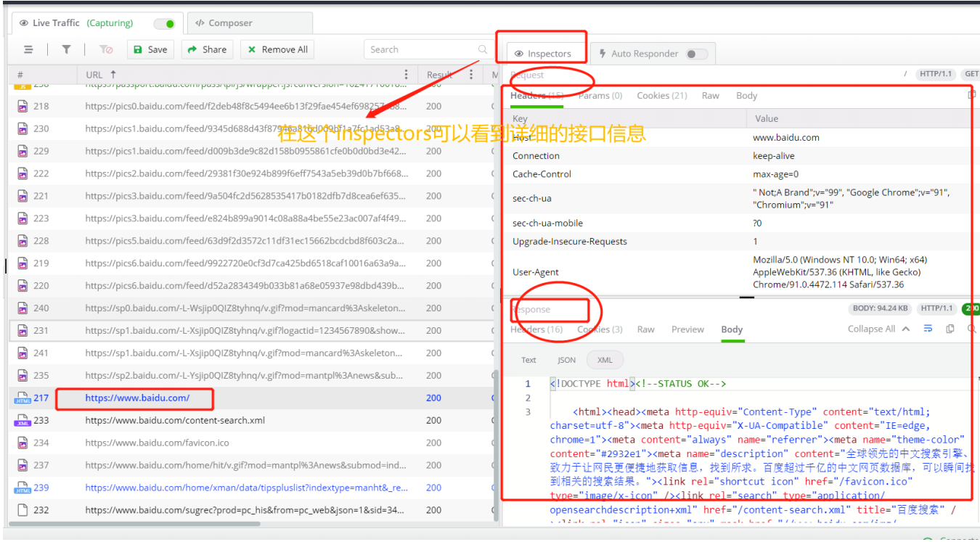Click the Remove All button

click(x=277, y=49)
